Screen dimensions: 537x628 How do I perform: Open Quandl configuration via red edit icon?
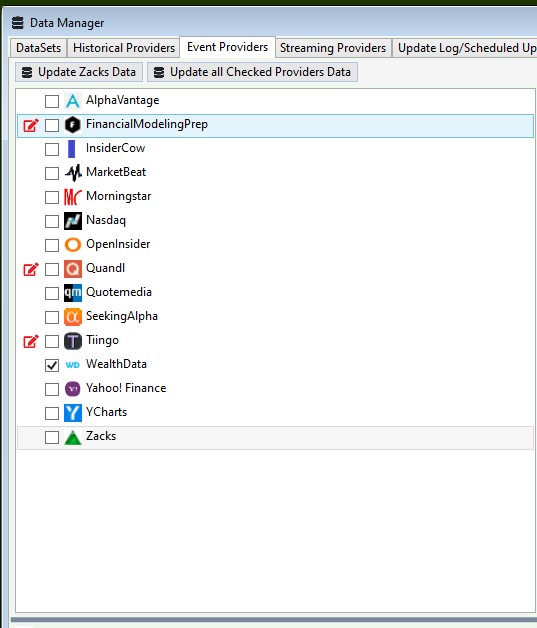[x=31, y=270]
